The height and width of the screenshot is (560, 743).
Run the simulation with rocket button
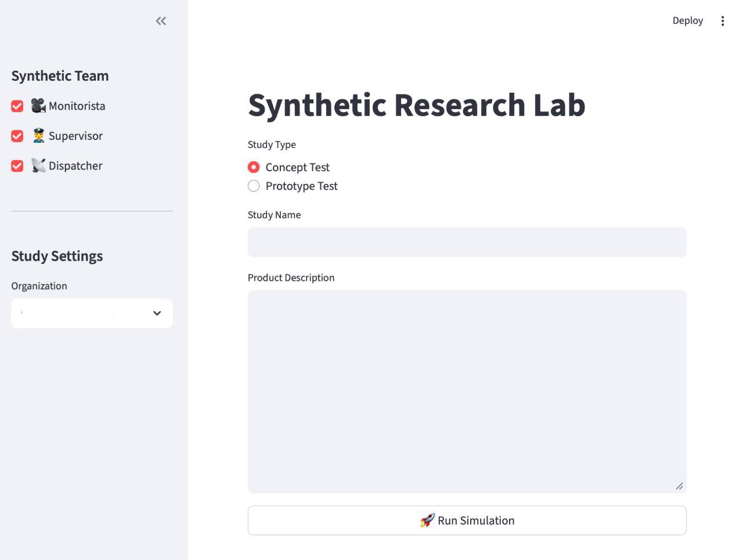pyautogui.click(x=467, y=521)
